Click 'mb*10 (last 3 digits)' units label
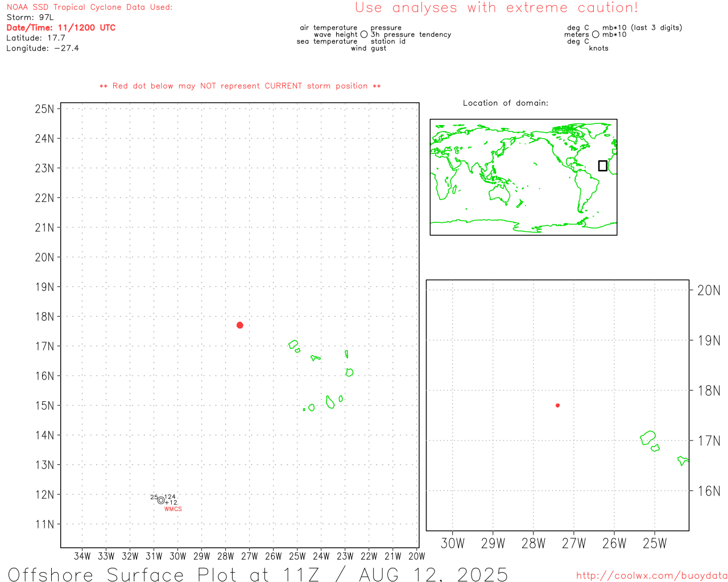Image resolution: width=728 pixels, height=582 pixels. (642, 28)
